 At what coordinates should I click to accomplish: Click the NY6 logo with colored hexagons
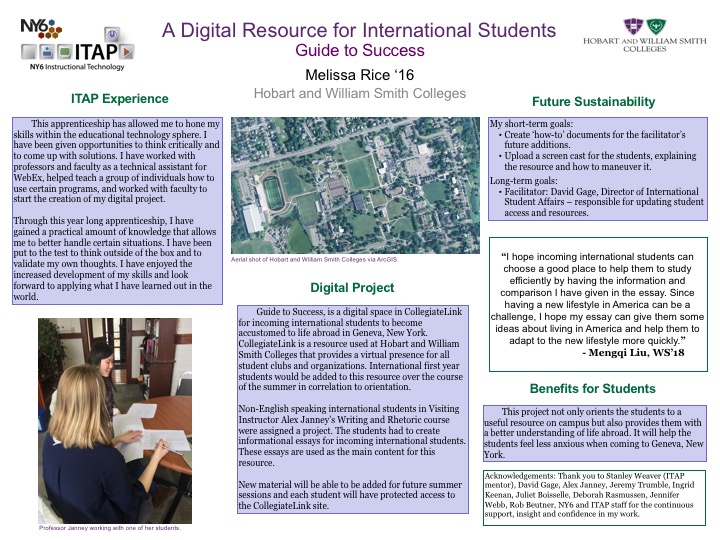(x=41, y=28)
